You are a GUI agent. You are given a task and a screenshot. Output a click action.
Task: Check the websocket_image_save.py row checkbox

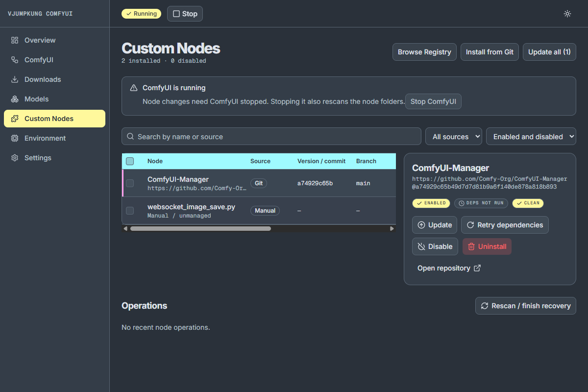[x=130, y=211]
